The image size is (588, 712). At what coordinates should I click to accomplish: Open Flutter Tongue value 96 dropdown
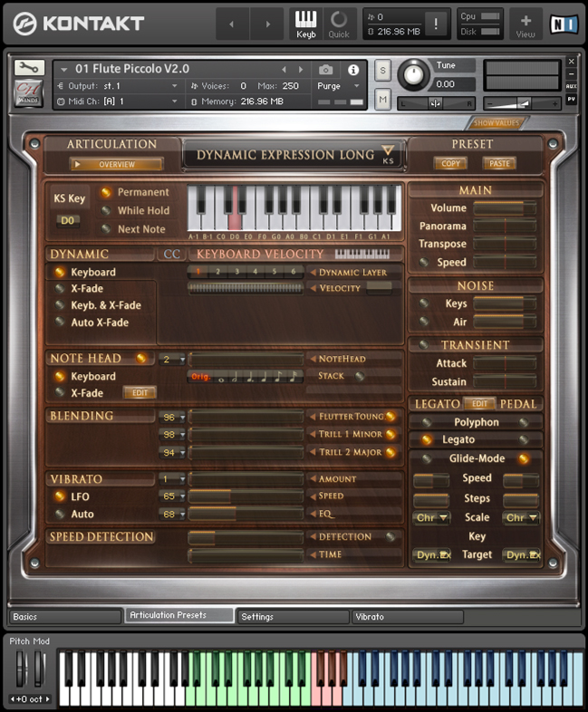pos(172,418)
